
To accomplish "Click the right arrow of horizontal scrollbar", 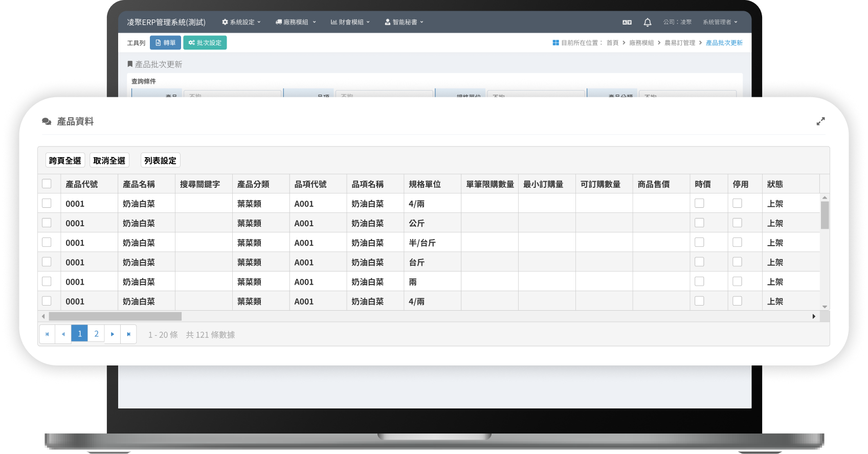I will pos(813,316).
